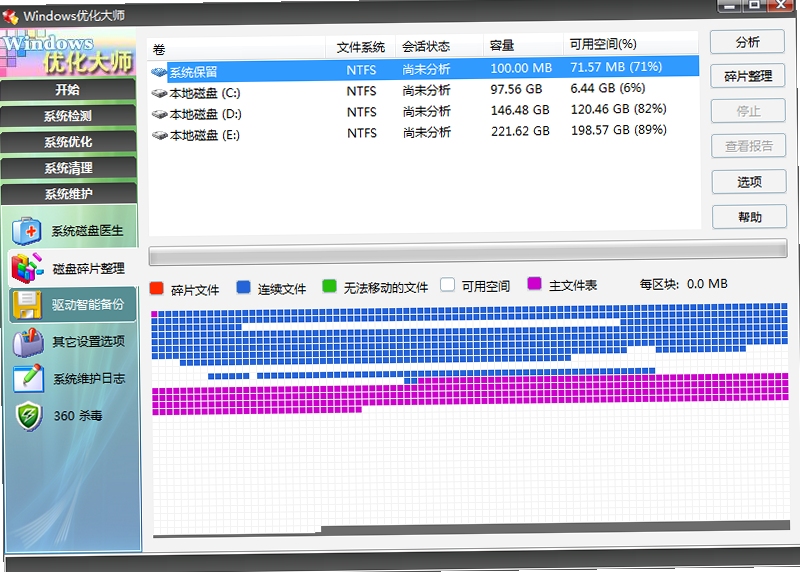The height and width of the screenshot is (572, 800).
Task: Close the Windows优化大师 window
Action: 781,5
